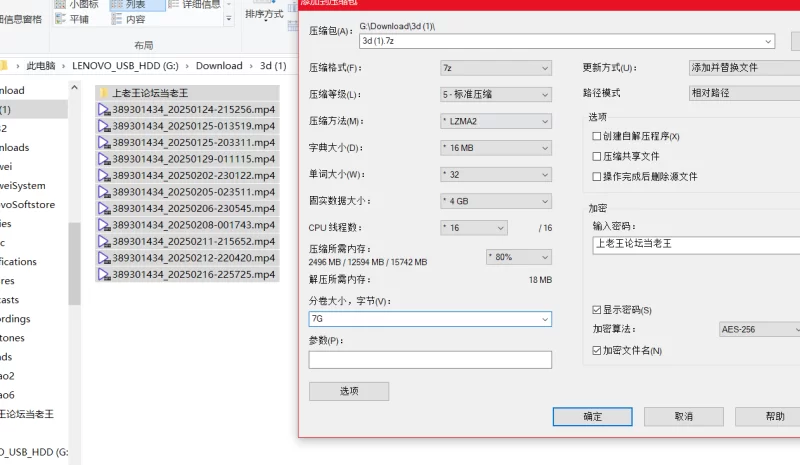
Task: Open the memory usage 80% dropdown
Action: [519, 257]
